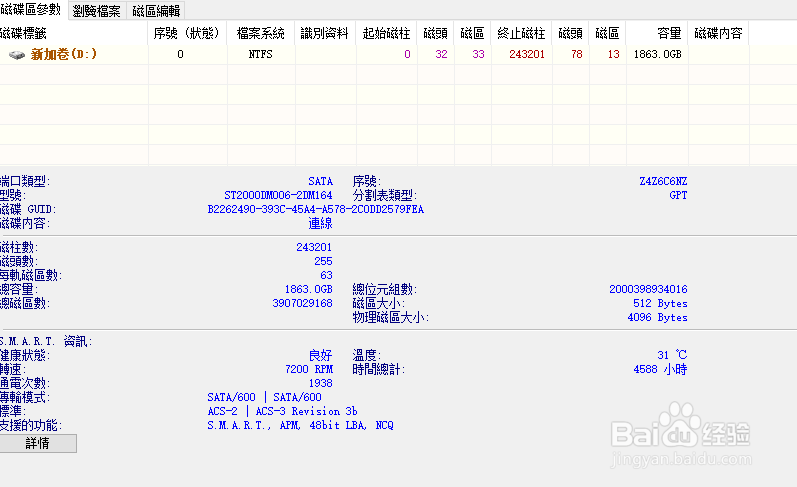Click the total sectors value 3907029168
Screen dimensions: 797x487
tap(302, 303)
